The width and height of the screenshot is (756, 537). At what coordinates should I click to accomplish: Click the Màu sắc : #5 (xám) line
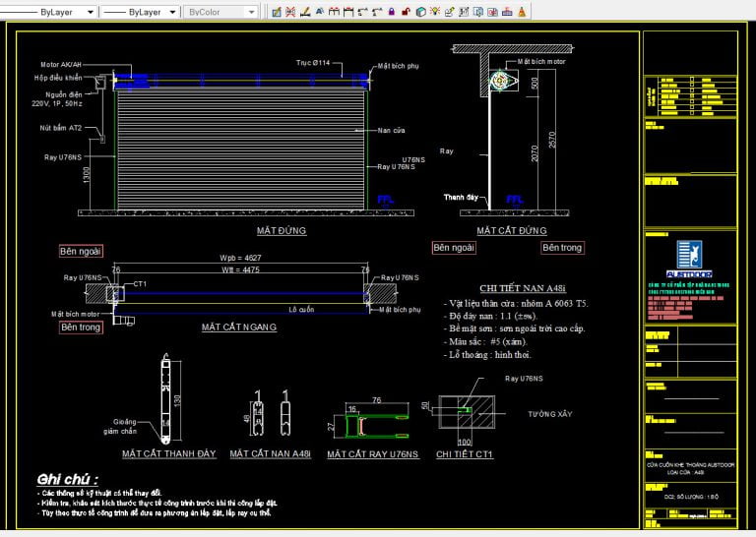click(x=485, y=342)
